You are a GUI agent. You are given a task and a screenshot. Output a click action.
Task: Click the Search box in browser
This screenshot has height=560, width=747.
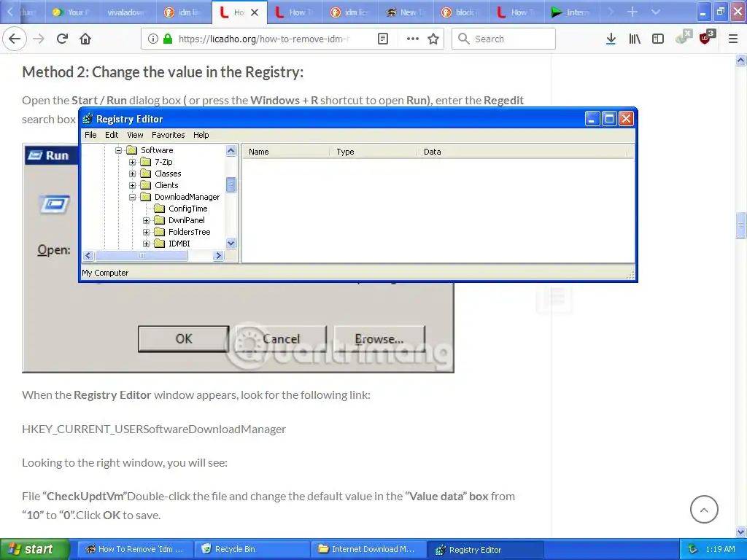[503, 39]
